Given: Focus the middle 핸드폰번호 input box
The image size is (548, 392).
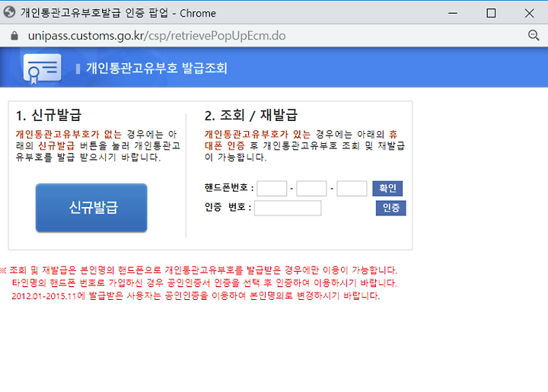Looking at the screenshot, I should point(311,189).
